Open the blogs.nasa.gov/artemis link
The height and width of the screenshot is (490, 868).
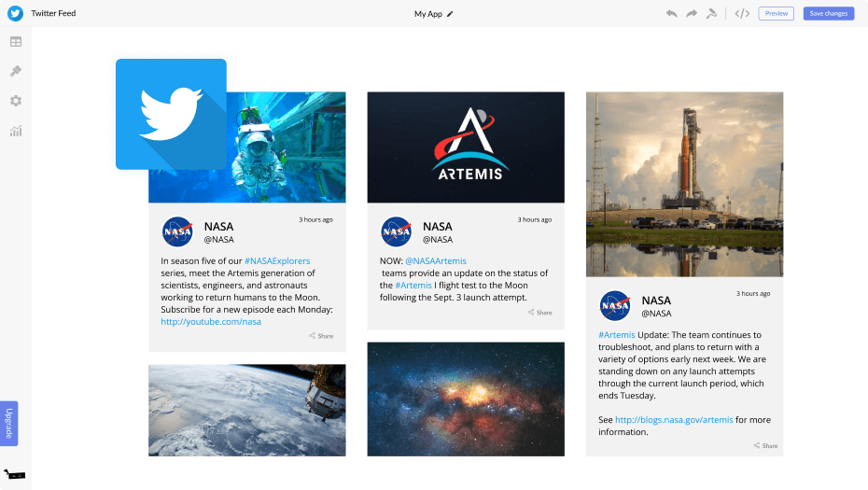click(674, 420)
